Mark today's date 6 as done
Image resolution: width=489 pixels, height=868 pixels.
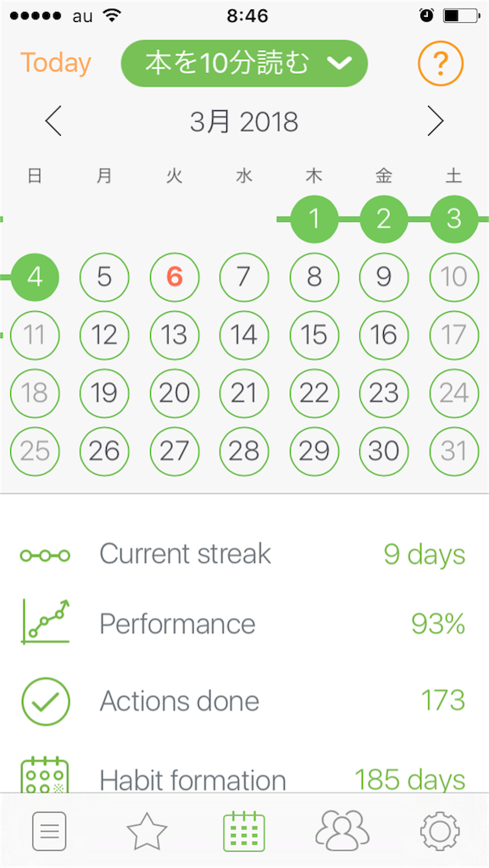175,277
